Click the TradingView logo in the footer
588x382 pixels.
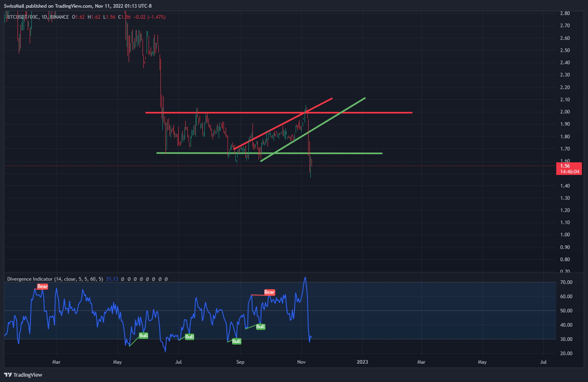[x=23, y=375]
